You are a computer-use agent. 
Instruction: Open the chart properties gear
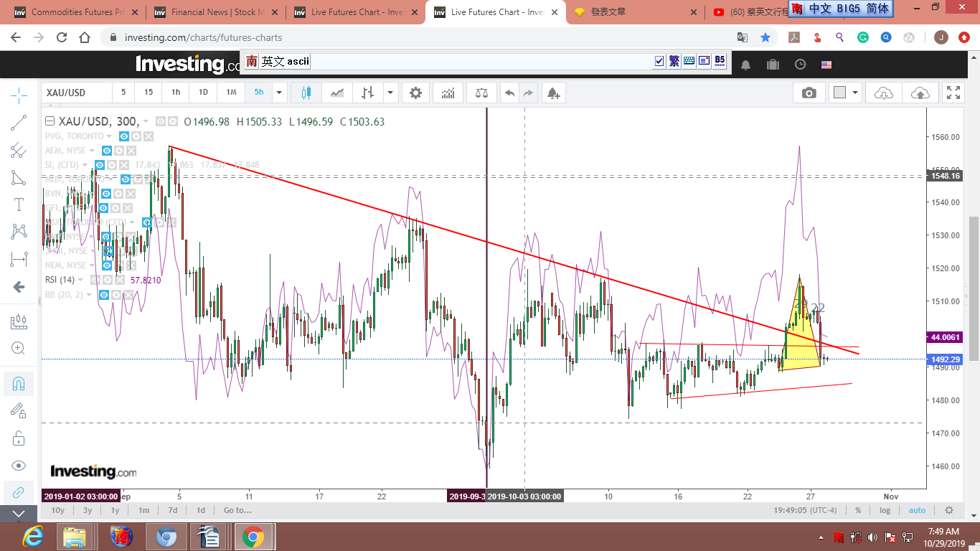pyautogui.click(x=415, y=93)
